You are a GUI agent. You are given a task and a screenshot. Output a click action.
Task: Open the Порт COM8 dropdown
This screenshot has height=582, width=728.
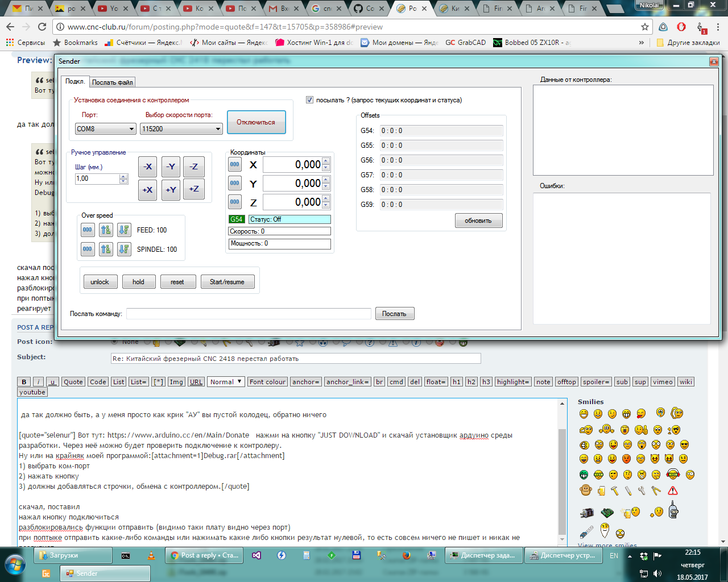point(106,129)
